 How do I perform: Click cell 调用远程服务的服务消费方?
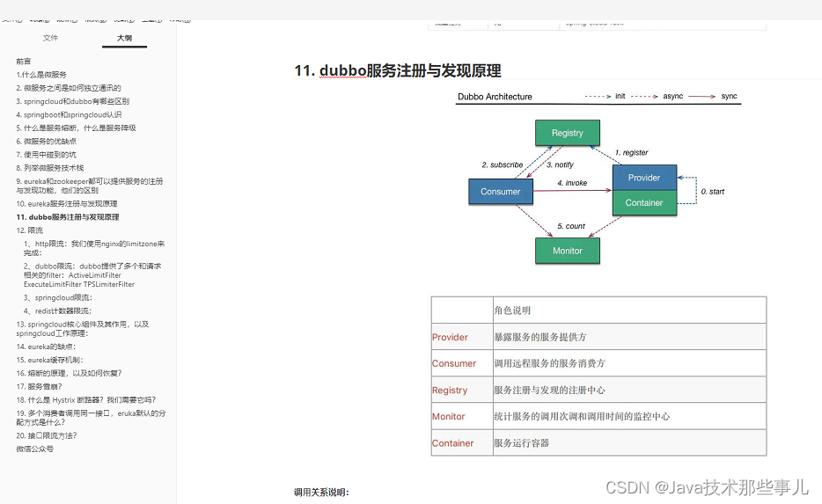[629, 363]
